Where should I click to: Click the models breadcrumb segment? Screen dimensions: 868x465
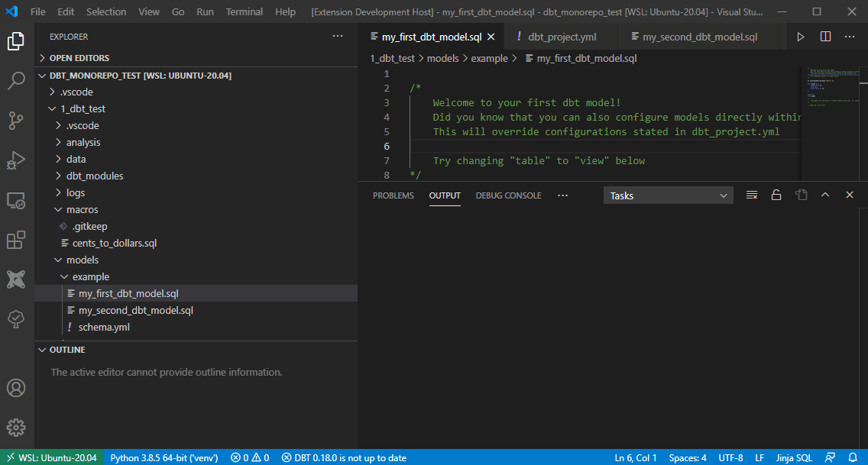(443, 58)
